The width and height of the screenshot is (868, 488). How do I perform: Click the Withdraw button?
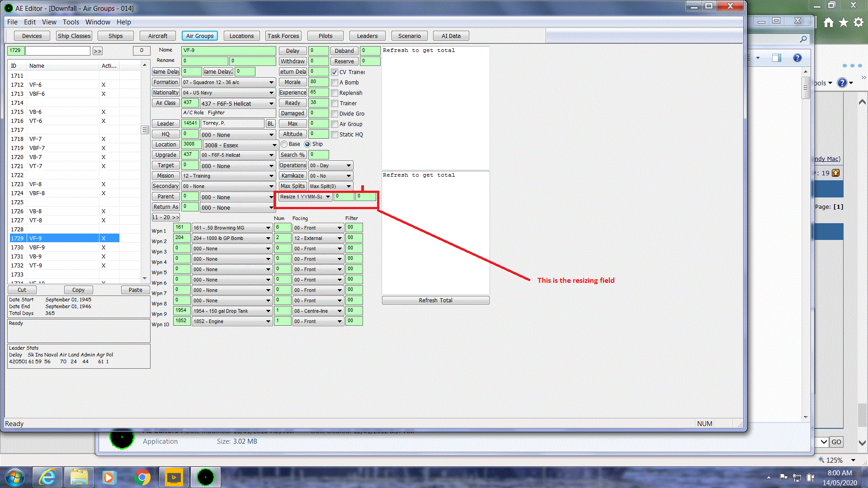(292, 61)
